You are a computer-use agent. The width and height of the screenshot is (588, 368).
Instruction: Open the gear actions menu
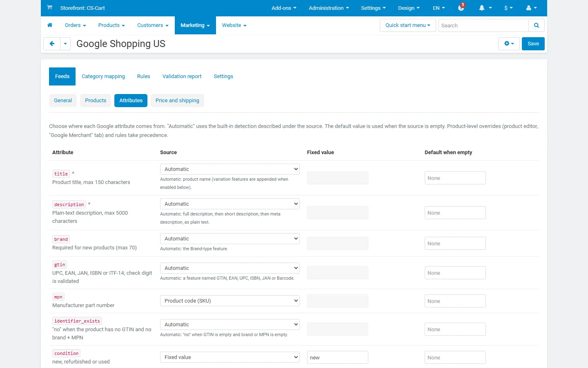[509, 44]
